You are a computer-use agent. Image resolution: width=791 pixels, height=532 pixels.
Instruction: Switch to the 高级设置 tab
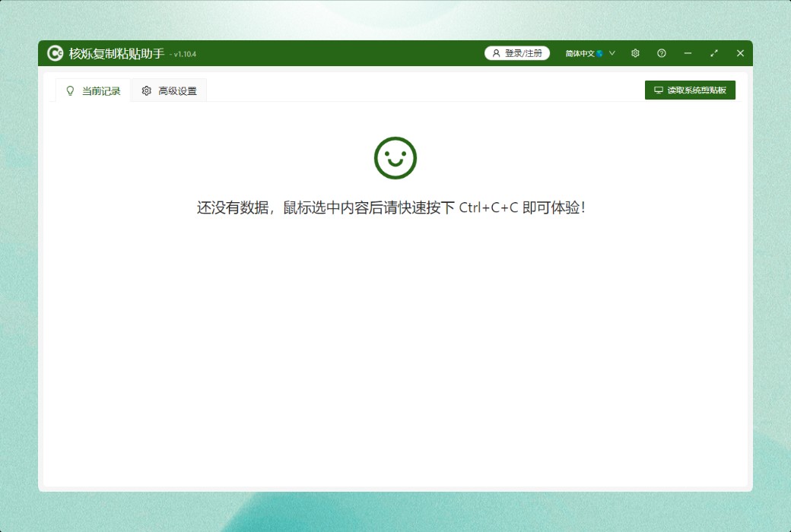click(x=169, y=91)
